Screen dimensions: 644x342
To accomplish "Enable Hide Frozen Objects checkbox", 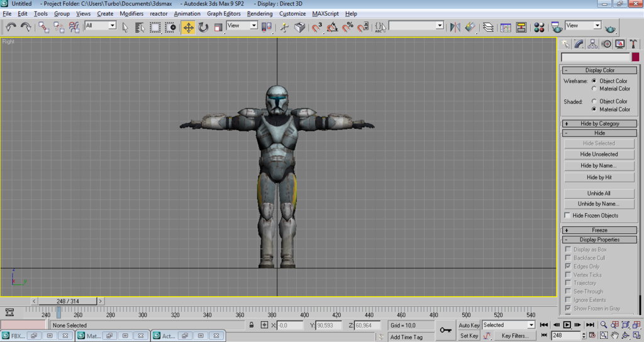I will [567, 215].
